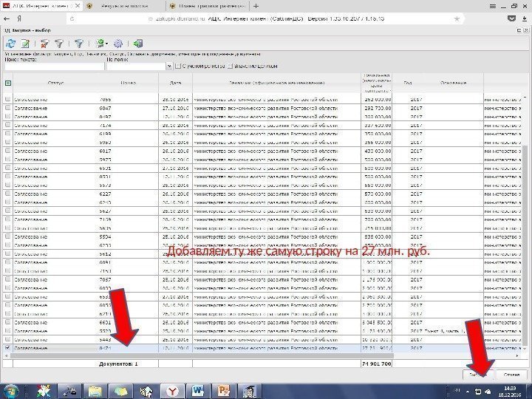Open PowerPoint from taskbar
The image size is (532, 399).
[x=224, y=391]
